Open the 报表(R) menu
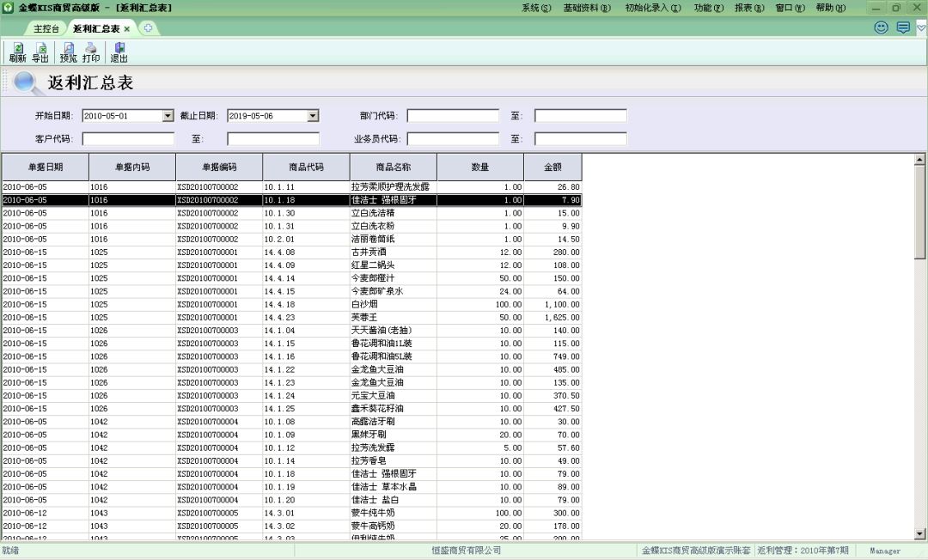Screen dimensions: 928x560 (x=749, y=8)
